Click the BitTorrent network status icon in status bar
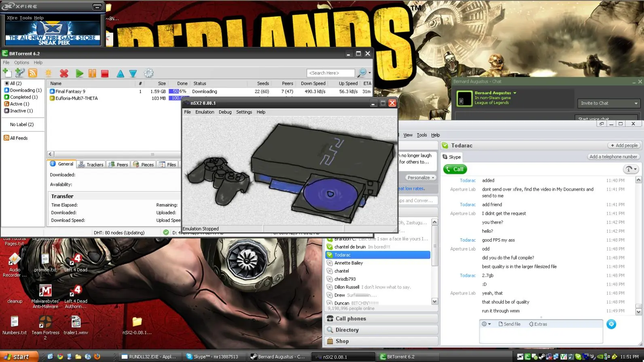The image size is (644, 362). tap(166, 232)
